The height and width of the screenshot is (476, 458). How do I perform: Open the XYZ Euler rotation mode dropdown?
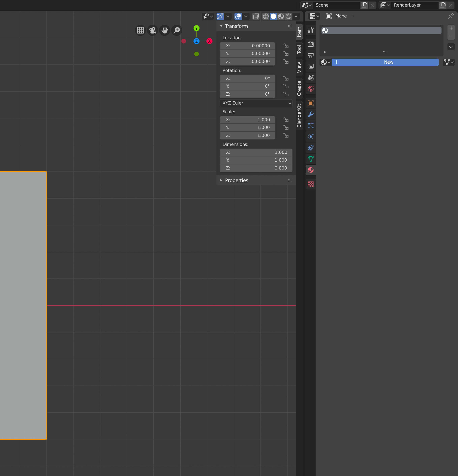click(256, 103)
